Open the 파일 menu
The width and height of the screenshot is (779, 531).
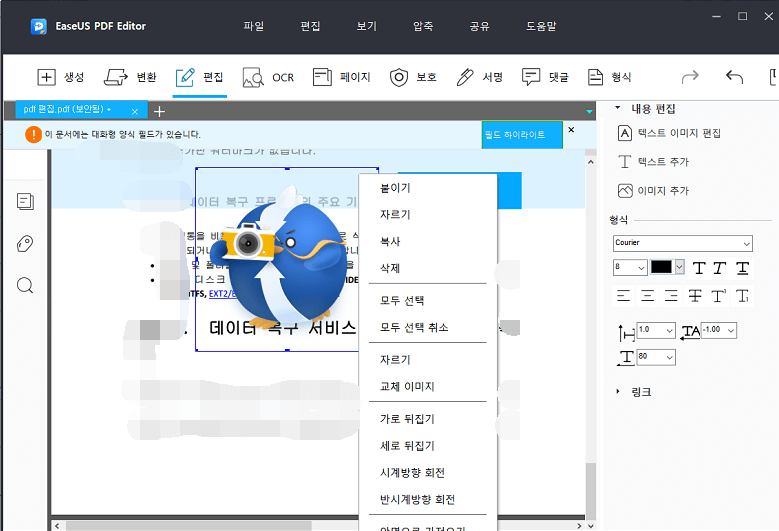tap(253, 26)
